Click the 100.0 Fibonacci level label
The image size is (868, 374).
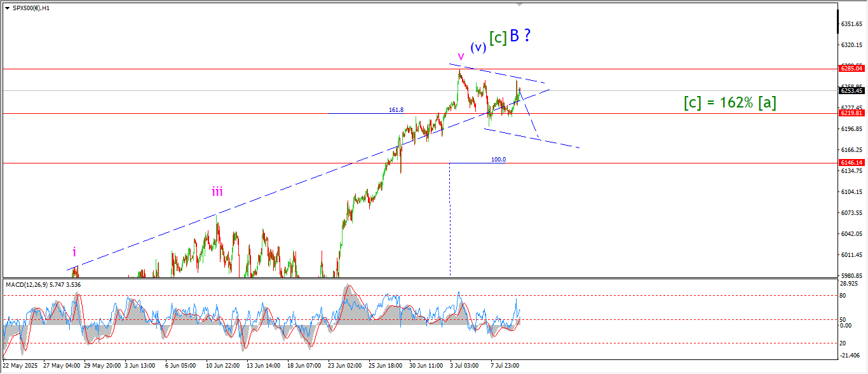(x=498, y=160)
